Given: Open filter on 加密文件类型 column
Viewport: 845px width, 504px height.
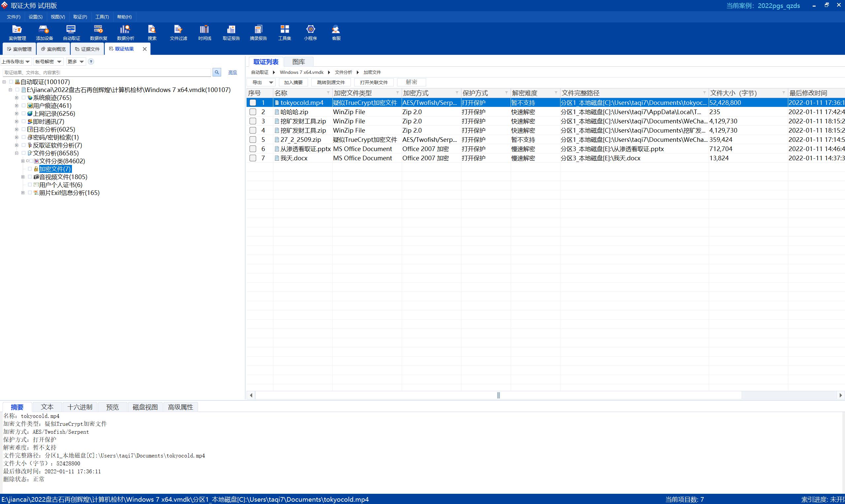Looking at the screenshot, I should 397,93.
